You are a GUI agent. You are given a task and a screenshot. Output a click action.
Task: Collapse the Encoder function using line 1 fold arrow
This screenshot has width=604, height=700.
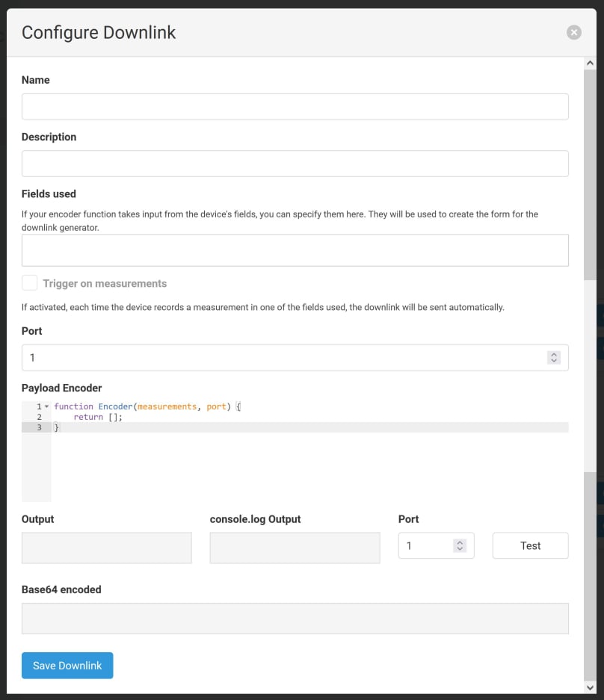tap(48, 406)
